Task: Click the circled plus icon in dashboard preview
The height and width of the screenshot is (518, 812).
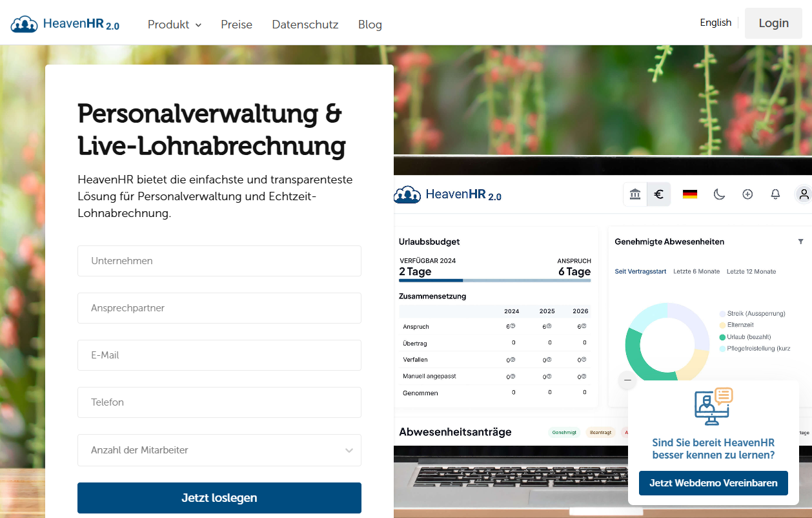Action: pos(747,194)
